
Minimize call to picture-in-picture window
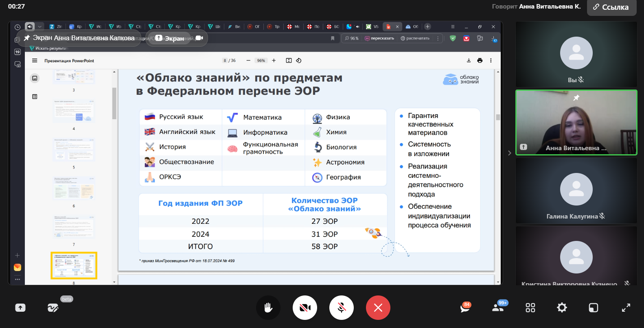(x=593, y=308)
